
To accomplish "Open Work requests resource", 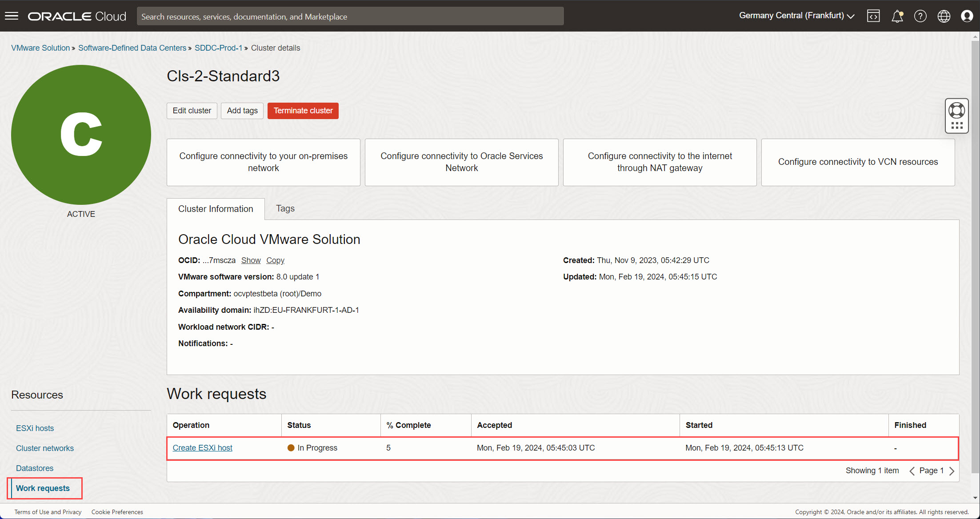I will pos(43,488).
